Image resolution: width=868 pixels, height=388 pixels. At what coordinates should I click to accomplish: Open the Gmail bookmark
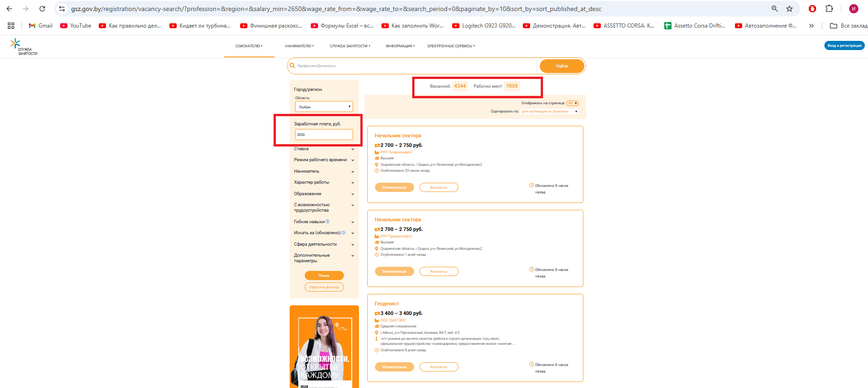click(40, 26)
